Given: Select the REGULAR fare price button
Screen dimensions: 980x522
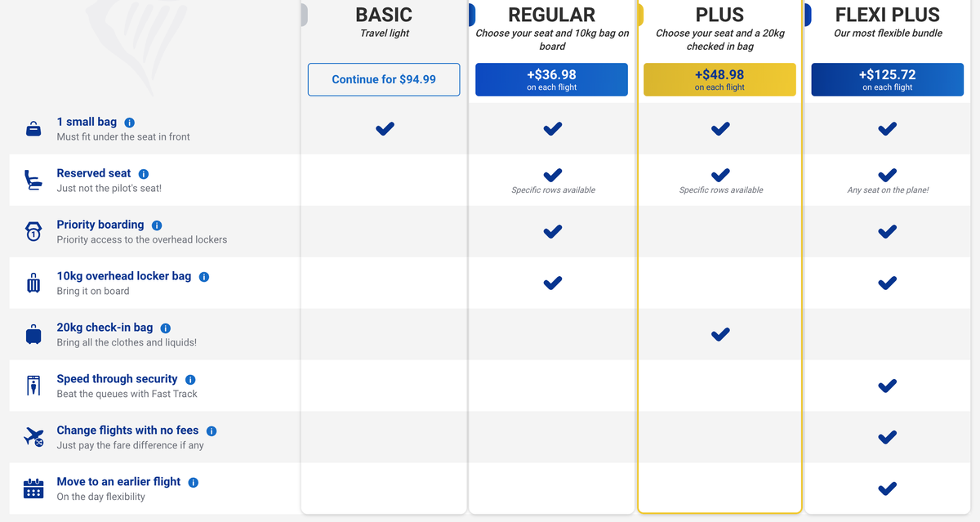Looking at the screenshot, I should point(551,79).
